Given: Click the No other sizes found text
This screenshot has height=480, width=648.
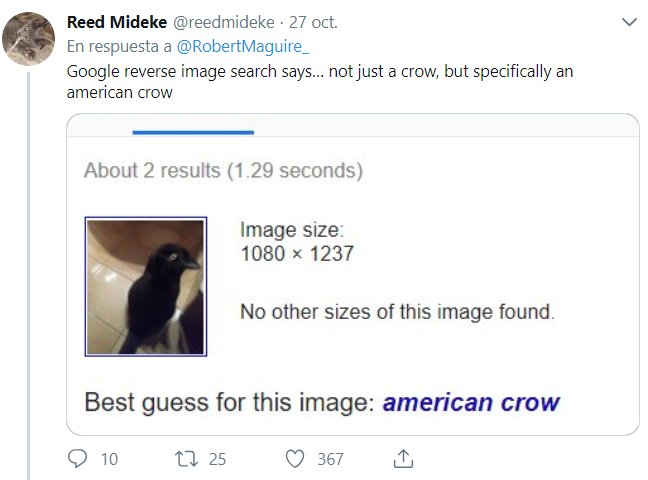Looking at the screenshot, I should tap(397, 312).
